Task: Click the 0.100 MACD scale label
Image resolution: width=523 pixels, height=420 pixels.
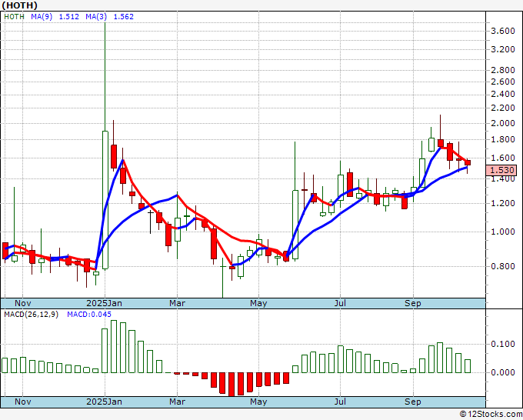Action: click(x=502, y=344)
